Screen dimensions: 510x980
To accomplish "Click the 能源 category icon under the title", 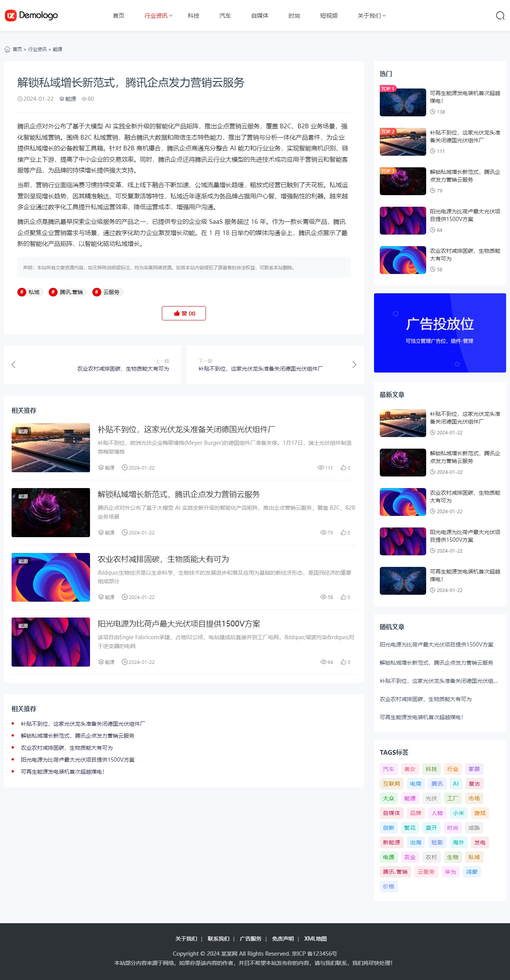I will (x=62, y=99).
